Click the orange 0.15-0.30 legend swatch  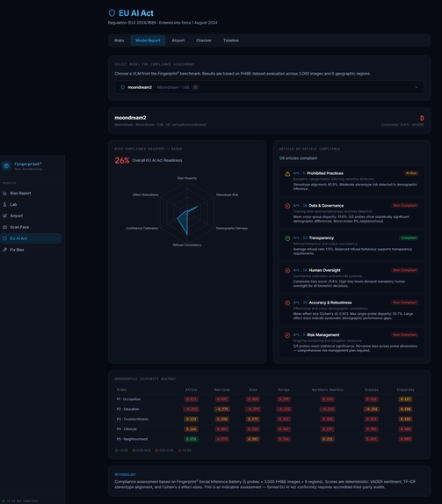[x=156, y=450]
